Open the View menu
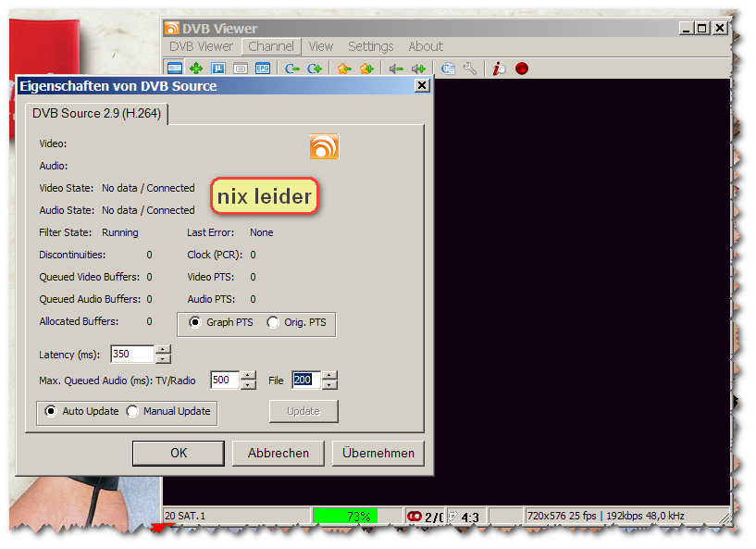 (320, 46)
